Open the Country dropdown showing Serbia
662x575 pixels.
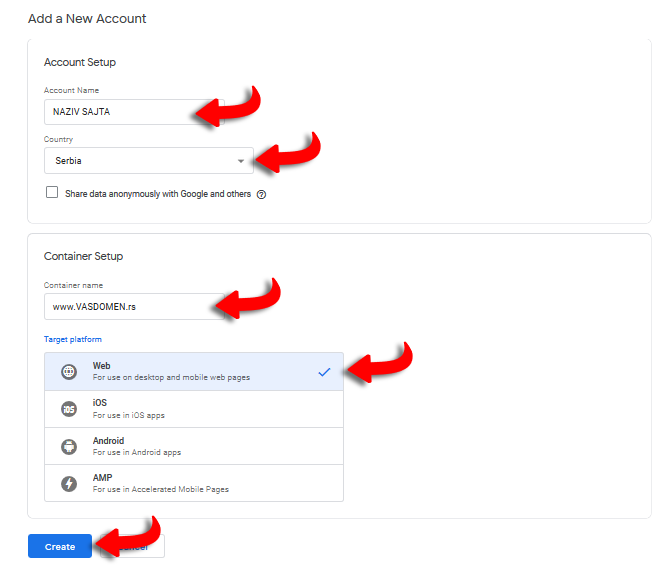tap(140, 161)
